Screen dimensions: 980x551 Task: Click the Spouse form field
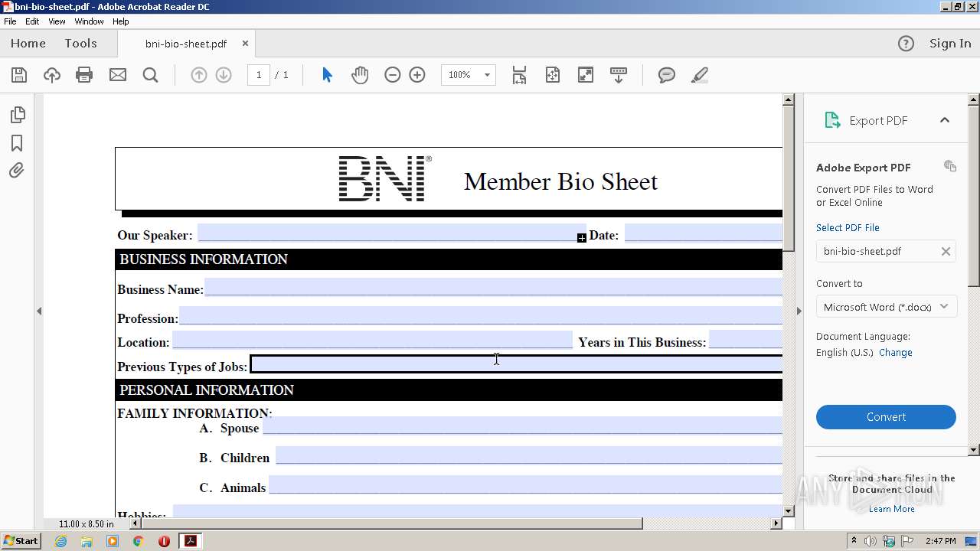point(522,425)
